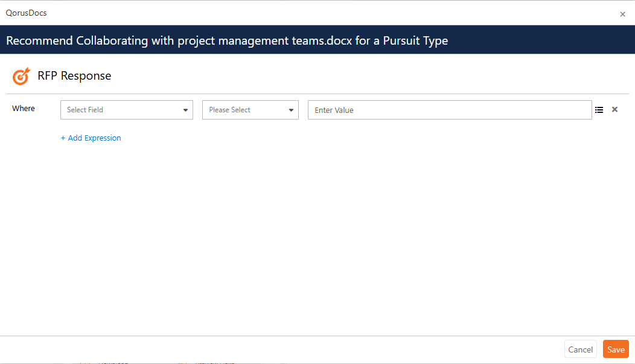Click the Pursuit Type text in header
Image resolution: width=635 pixels, height=364 pixels.
coord(415,41)
